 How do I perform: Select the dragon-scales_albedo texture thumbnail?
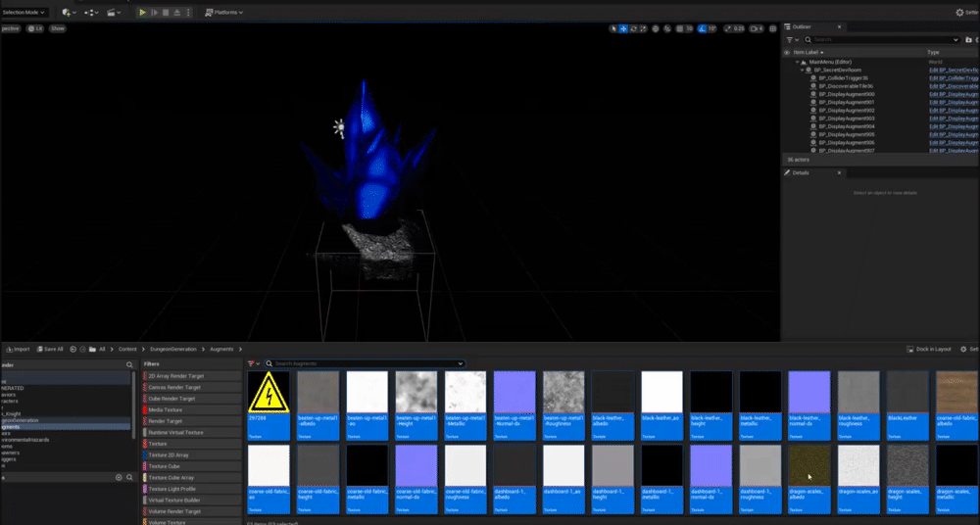(x=809, y=479)
